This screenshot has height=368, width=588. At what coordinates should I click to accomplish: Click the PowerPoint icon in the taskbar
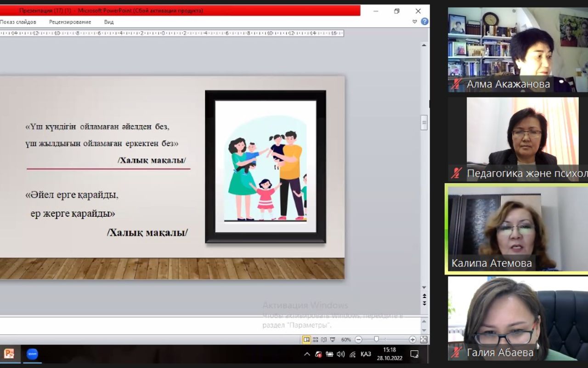[x=9, y=354]
